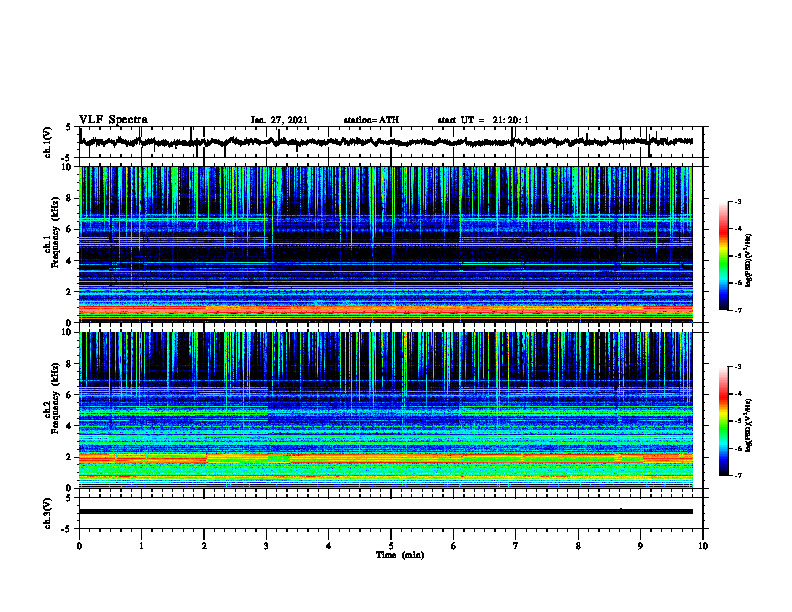Click the "-7" label on ch.2 color scale
Image resolution: width=792 pixels, height=612 pixels.
pyautogui.click(x=738, y=476)
